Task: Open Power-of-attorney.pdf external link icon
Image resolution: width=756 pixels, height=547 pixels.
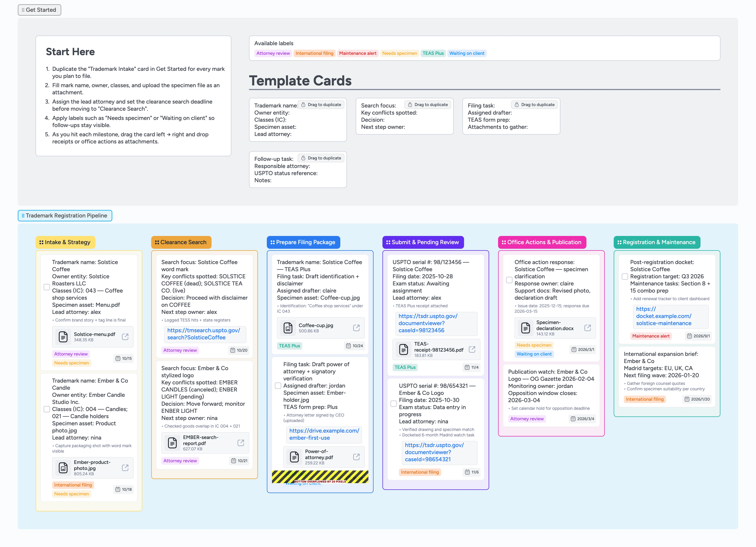Action: (356, 457)
